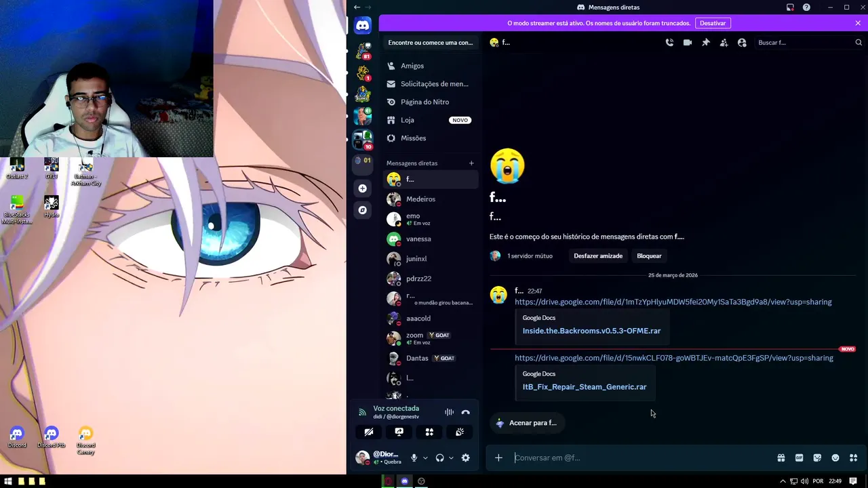This screenshot has width=868, height=488.
Task: Start a voice call with f...
Action: click(x=669, y=43)
